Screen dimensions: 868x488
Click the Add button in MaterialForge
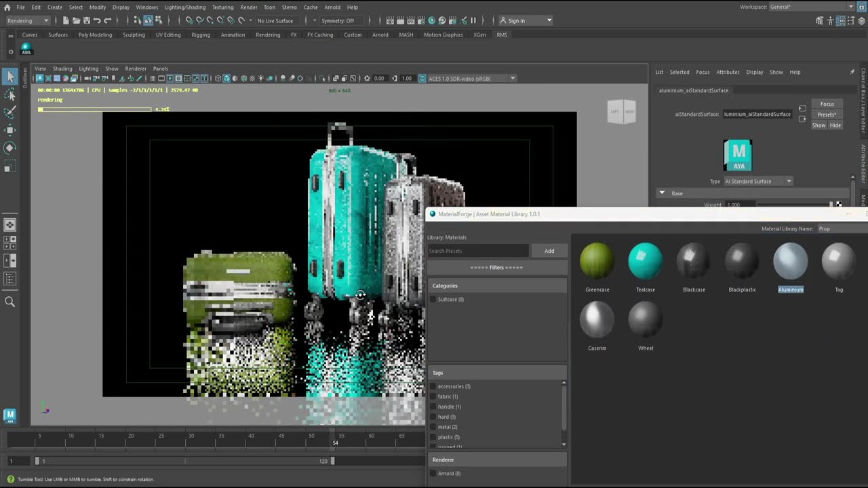[x=549, y=251]
